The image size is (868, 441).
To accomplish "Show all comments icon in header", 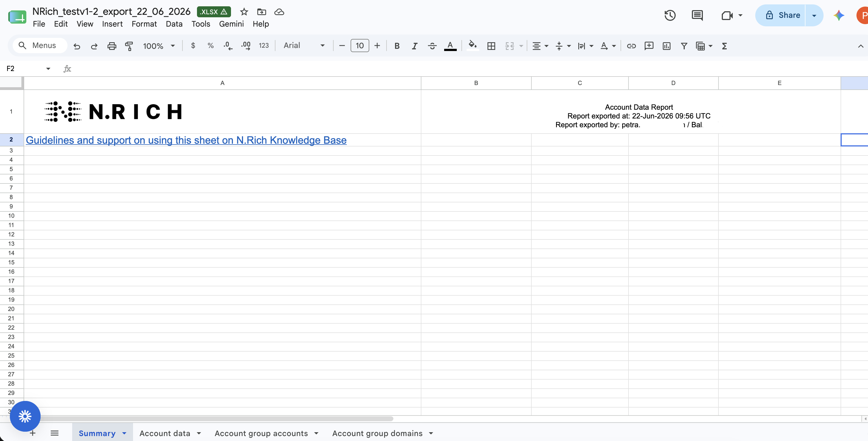I will coord(697,15).
